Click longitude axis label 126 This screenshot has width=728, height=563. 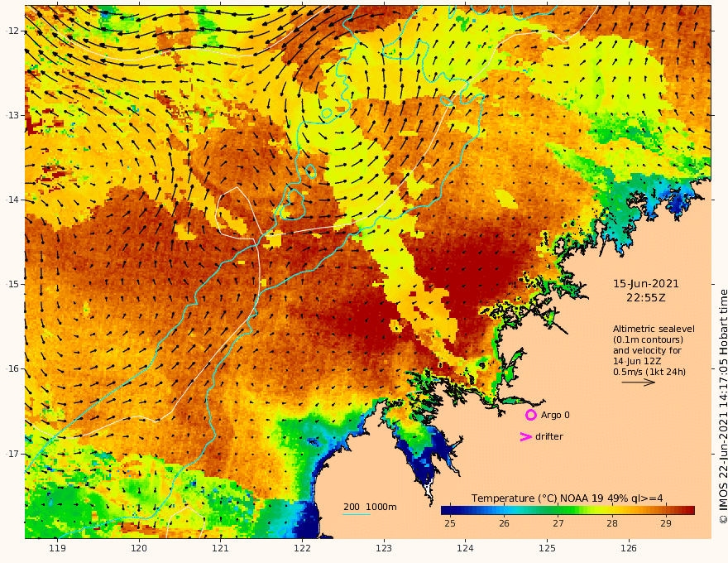629,548
